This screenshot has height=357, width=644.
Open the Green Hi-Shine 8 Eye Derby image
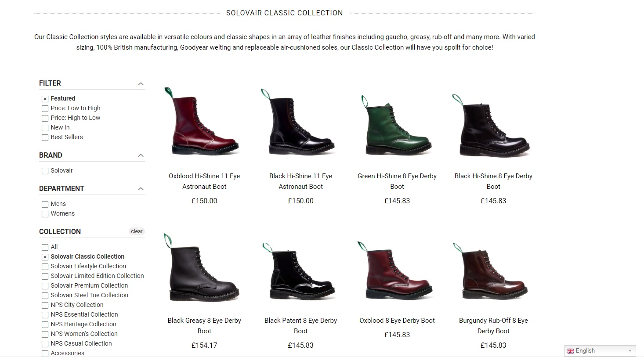pyautogui.click(x=397, y=125)
